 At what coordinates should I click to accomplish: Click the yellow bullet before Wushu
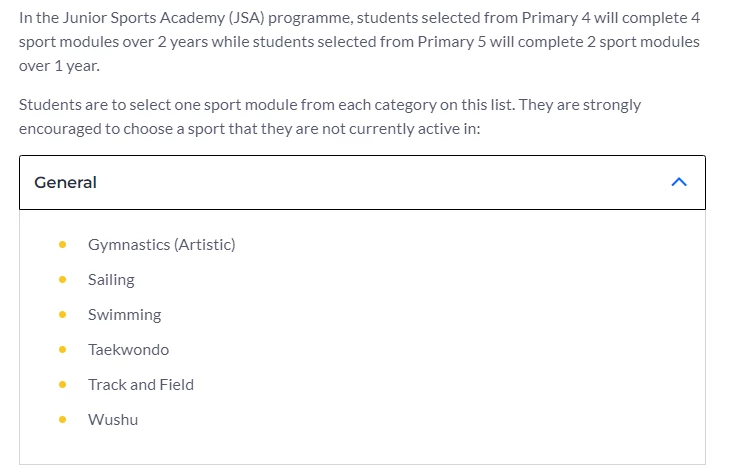[x=63, y=420]
